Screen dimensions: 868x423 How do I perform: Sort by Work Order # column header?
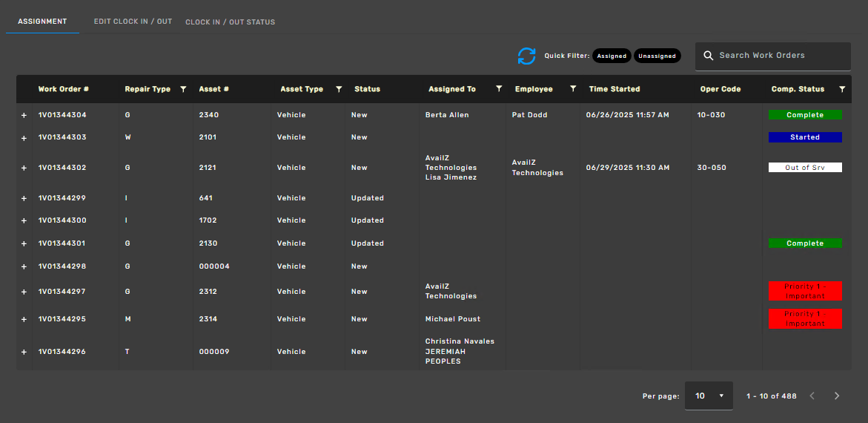(x=64, y=89)
